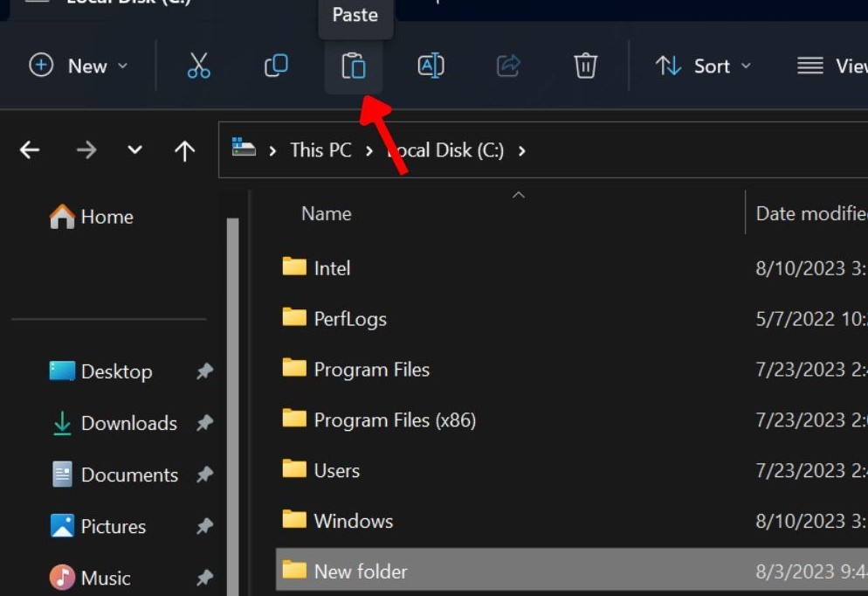Viewport: 868px width, 596px height.
Task: Navigate back using the back arrow
Action: 29,149
